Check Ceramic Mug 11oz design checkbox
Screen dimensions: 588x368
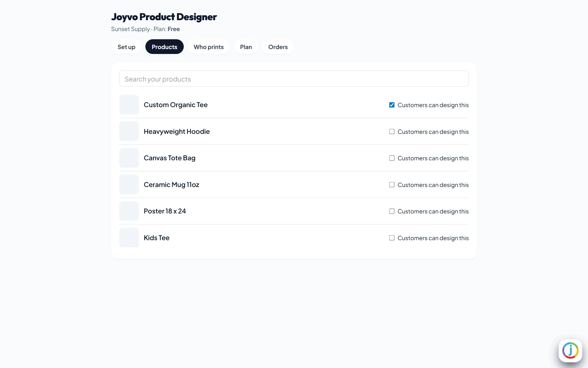(392, 185)
